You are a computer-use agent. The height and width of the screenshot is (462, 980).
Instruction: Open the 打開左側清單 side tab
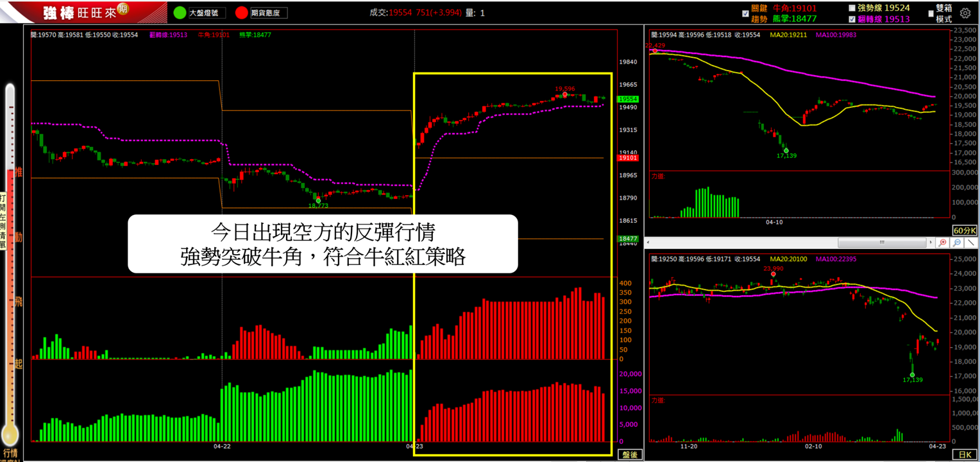3,221
